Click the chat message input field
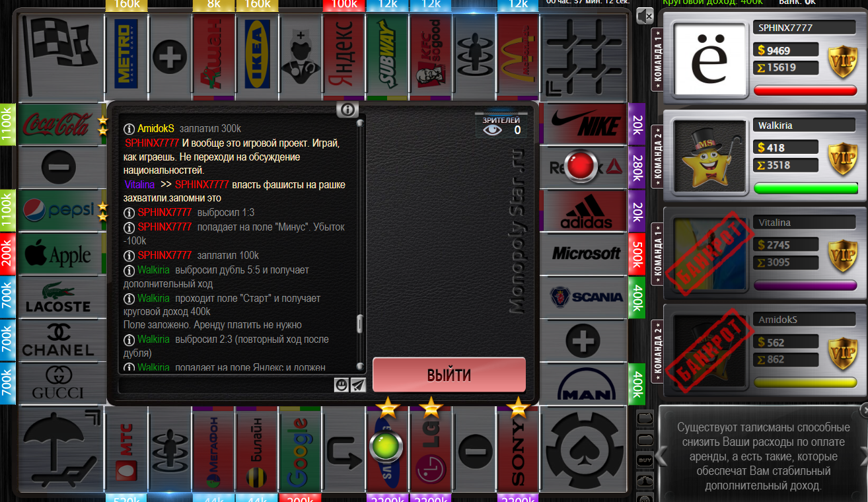Screen dimensions: 868x502 225,385
